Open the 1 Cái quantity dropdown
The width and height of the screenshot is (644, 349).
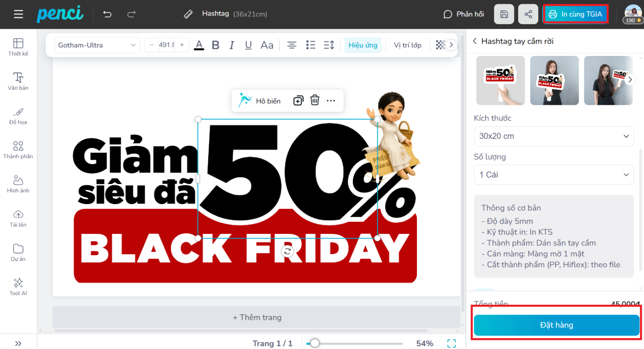(x=553, y=175)
